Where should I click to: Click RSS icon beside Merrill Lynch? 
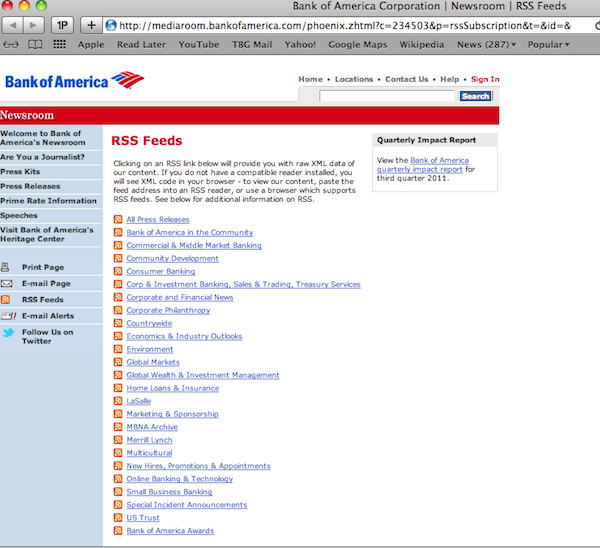(118, 440)
